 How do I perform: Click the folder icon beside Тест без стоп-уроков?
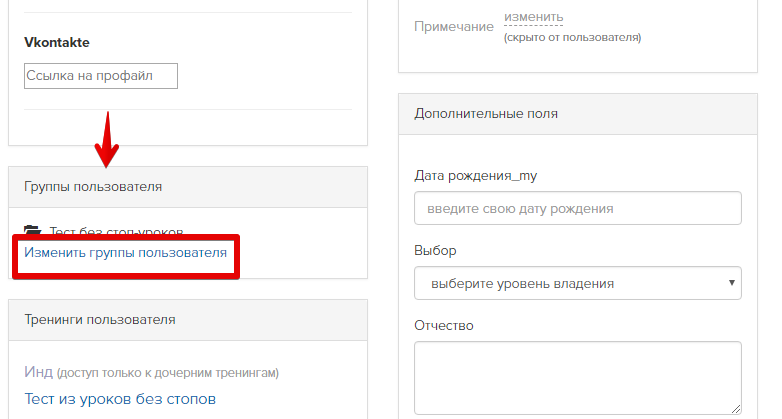pyautogui.click(x=33, y=230)
